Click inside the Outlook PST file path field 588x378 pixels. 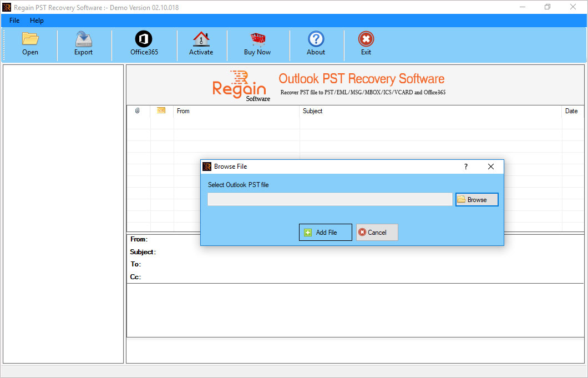tap(330, 199)
